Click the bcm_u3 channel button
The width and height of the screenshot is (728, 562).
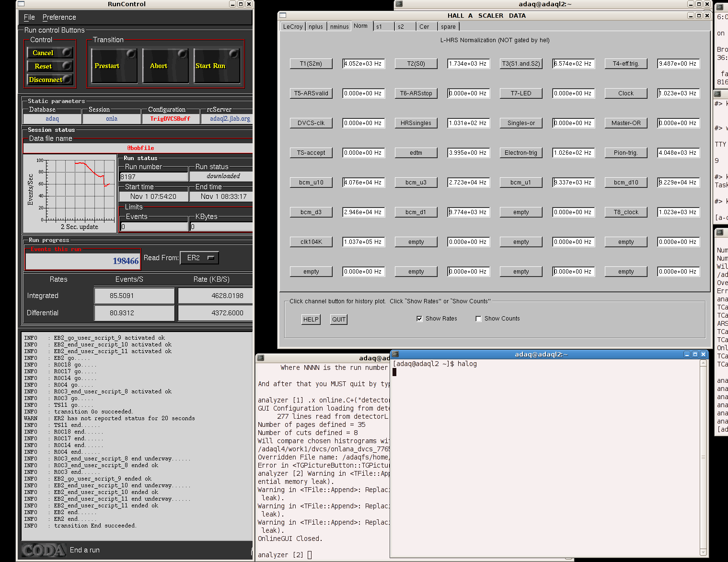(x=416, y=183)
